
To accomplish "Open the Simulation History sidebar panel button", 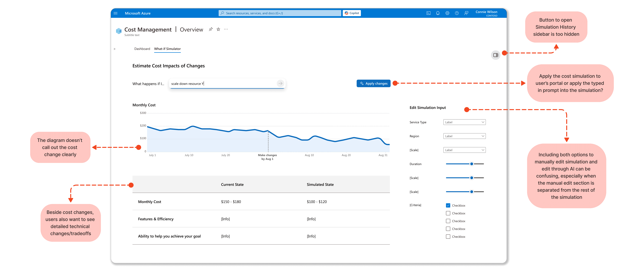I will pos(495,55).
